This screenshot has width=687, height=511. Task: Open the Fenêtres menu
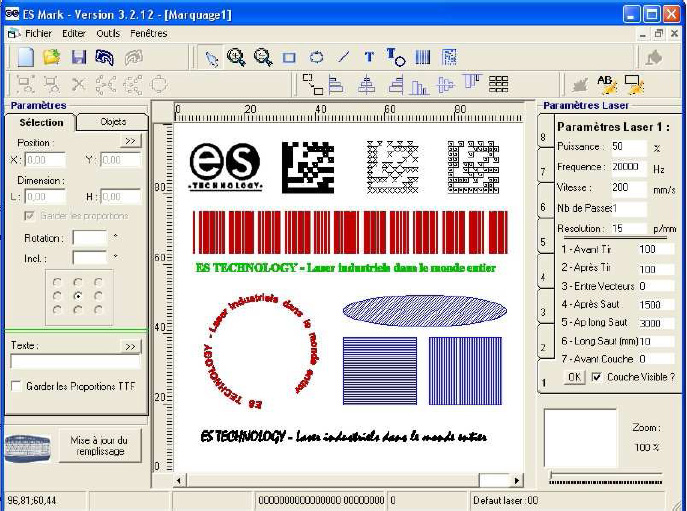click(x=149, y=33)
